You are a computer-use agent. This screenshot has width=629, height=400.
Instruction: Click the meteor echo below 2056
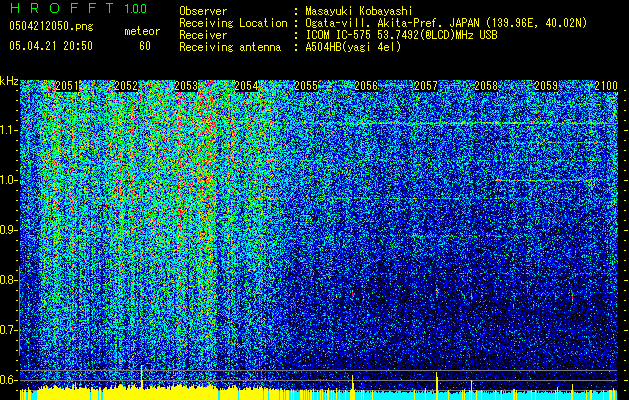point(353,294)
